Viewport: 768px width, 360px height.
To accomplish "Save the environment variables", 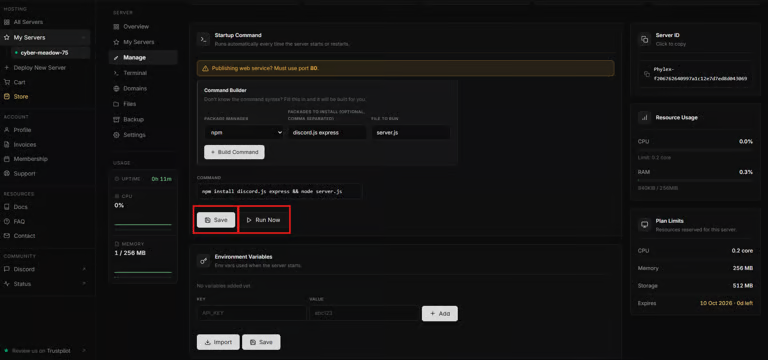I will 261,342.
